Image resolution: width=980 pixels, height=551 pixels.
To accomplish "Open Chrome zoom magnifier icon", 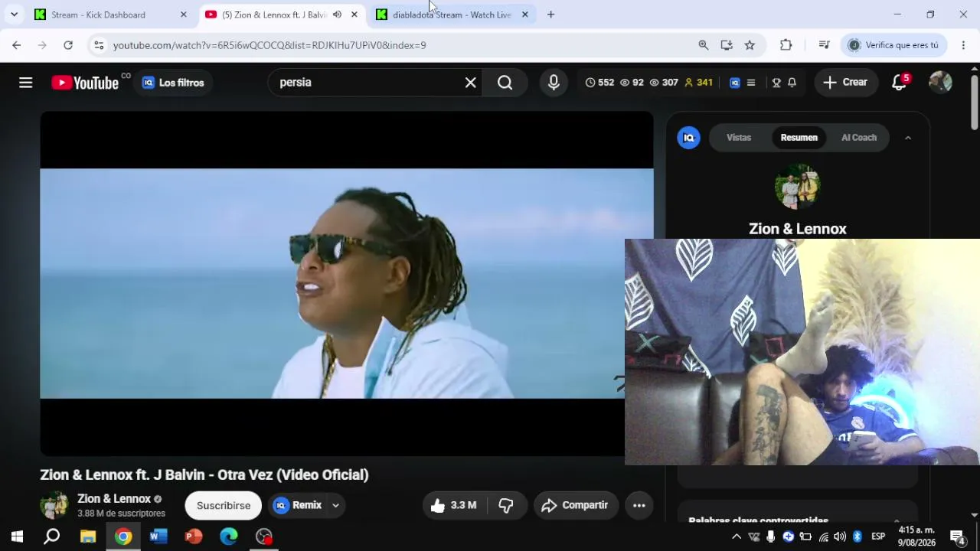I will 704,45.
